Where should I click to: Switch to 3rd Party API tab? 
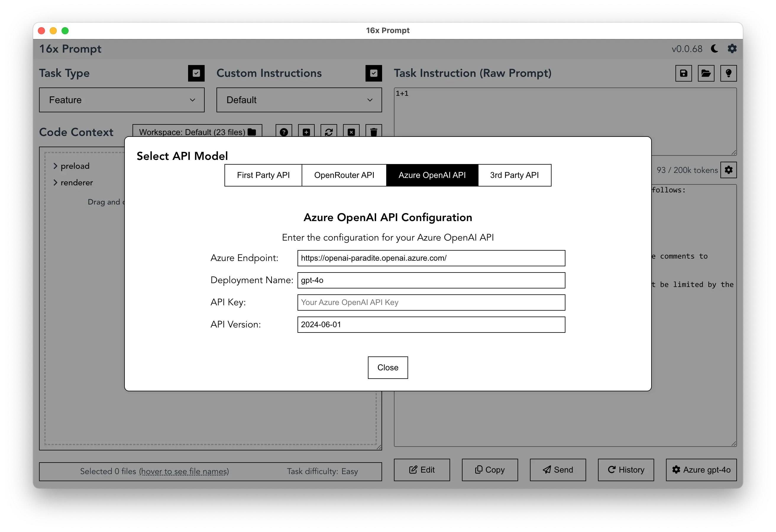[514, 175]
